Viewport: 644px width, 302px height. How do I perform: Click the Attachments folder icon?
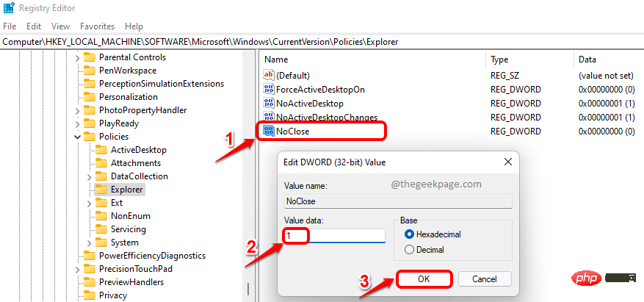[101, 163]
